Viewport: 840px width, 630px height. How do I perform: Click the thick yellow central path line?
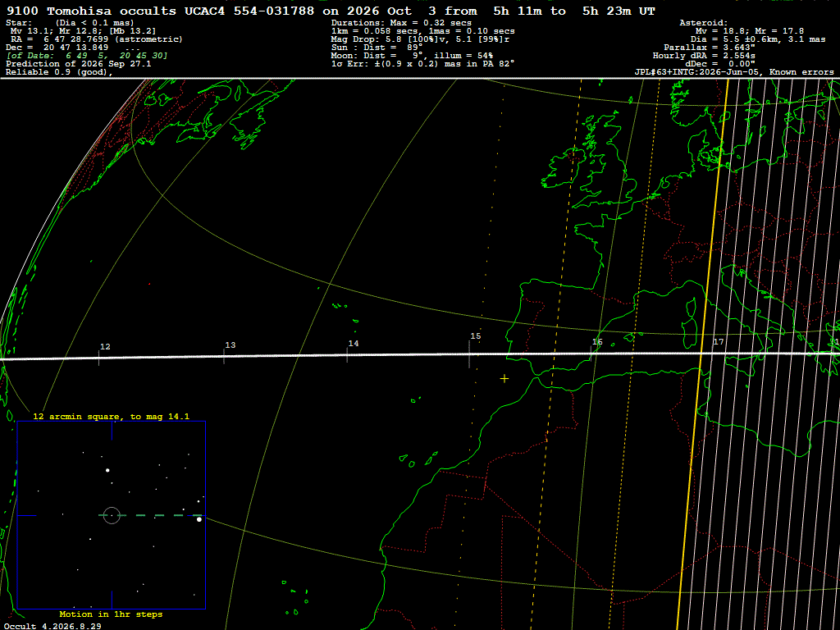702,354
